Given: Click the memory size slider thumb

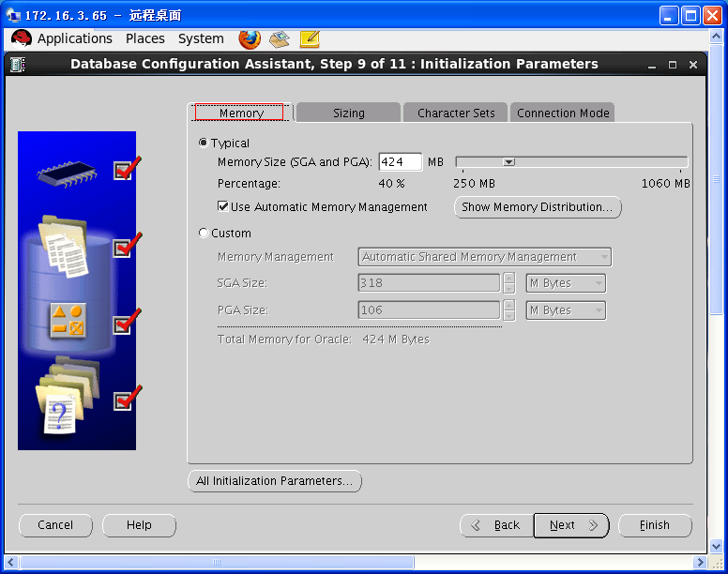Looking at the screenshot, I should pyautogui.click(x=509, y=162).
